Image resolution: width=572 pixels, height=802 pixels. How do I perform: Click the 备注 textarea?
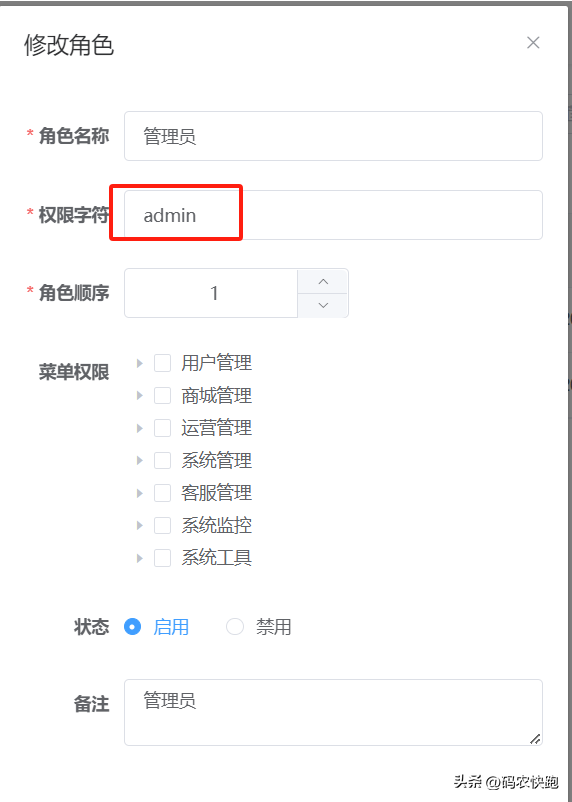333,712
